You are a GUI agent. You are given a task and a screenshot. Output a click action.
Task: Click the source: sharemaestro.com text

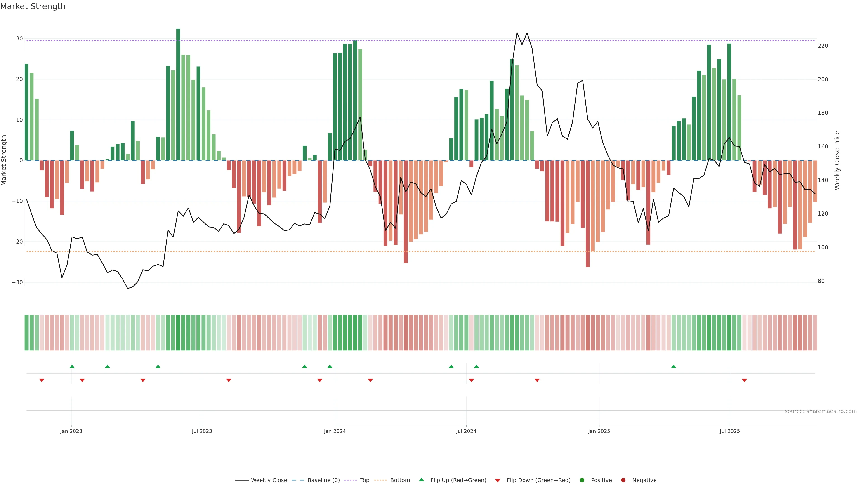coord(821,411)
